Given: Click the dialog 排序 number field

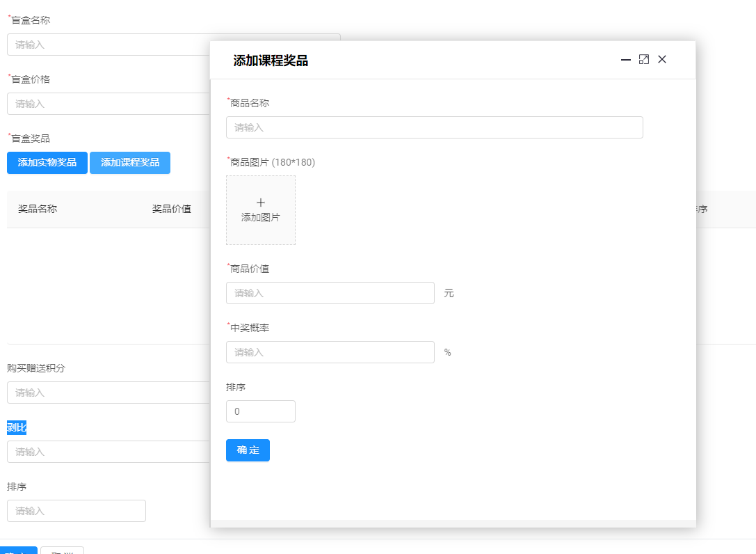Looking at the screenshot, I should click(261, 411).
